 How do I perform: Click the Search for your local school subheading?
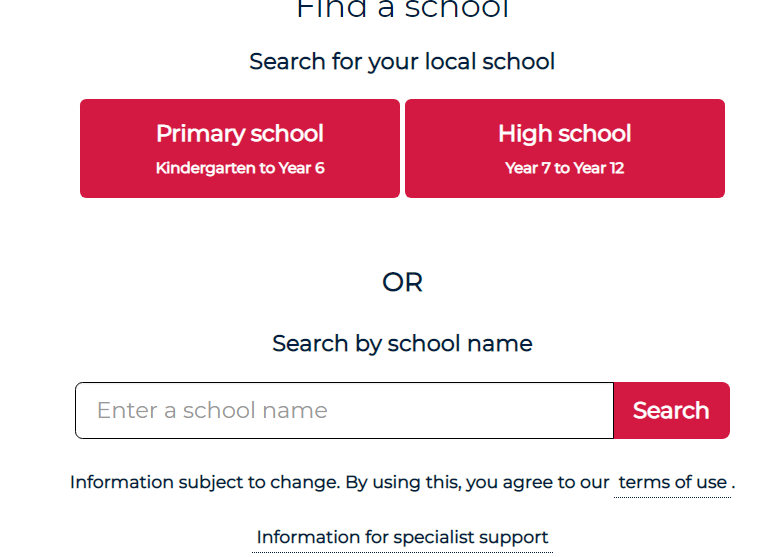(x=402, y=62)
